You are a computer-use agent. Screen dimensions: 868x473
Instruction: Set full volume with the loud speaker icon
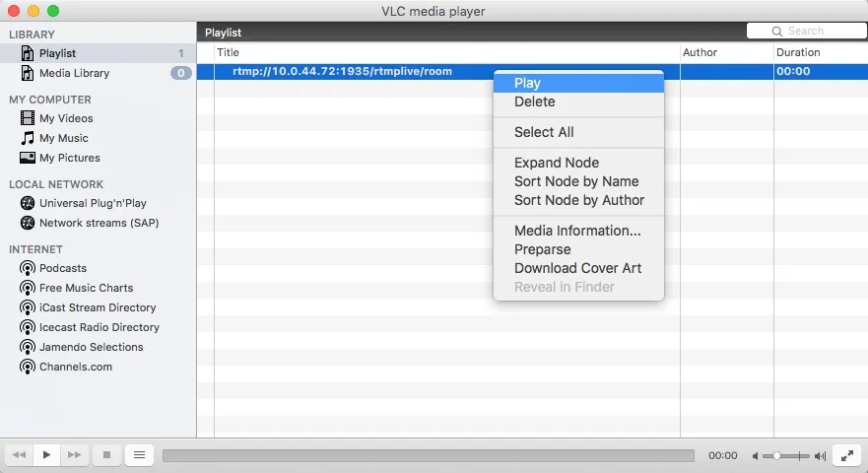[x=820, y=456]
